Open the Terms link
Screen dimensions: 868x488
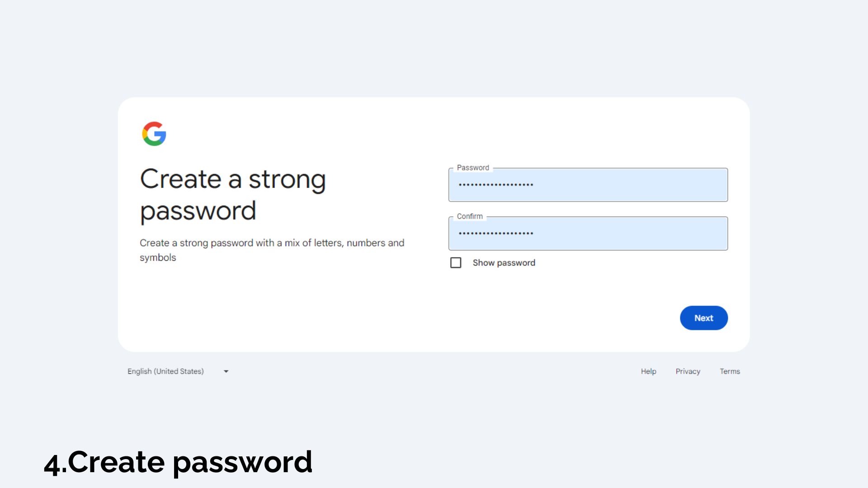tap(730, 371)
